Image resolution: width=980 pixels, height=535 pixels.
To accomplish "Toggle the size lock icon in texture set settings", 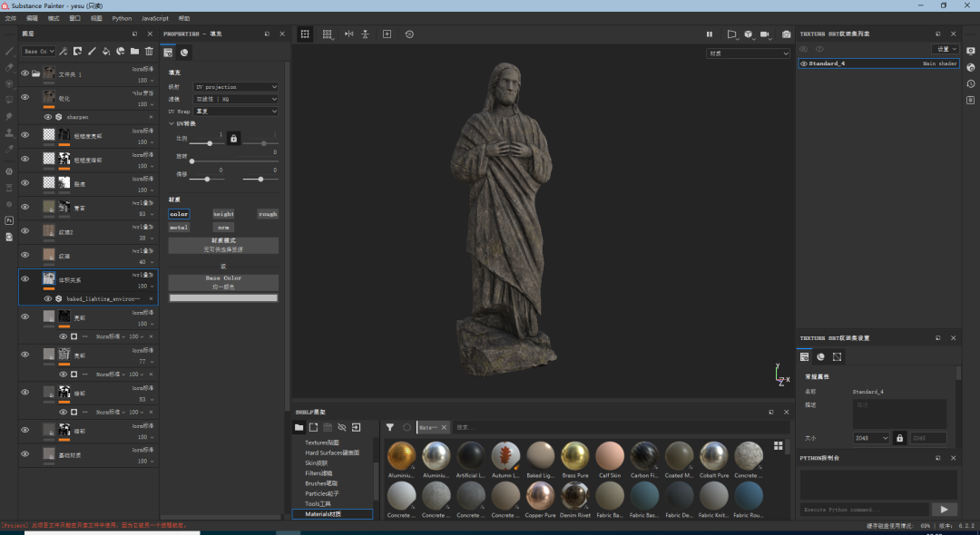I will coord(899,438).
